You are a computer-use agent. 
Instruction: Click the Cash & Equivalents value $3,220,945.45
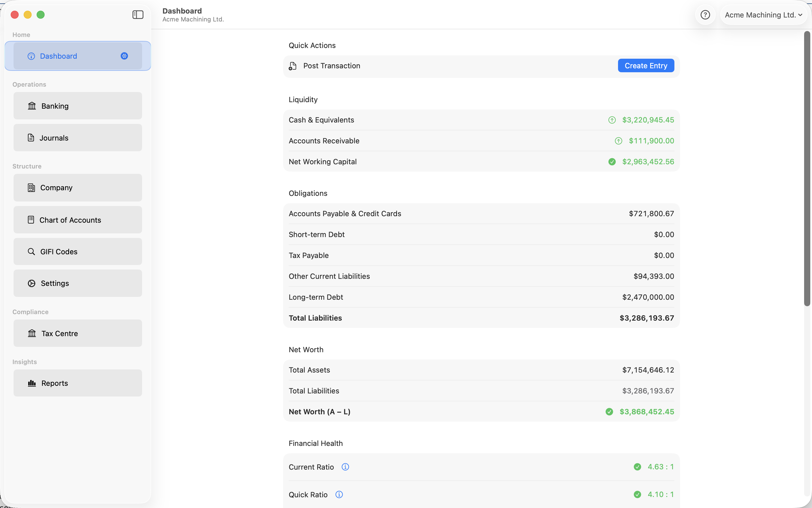648,120
